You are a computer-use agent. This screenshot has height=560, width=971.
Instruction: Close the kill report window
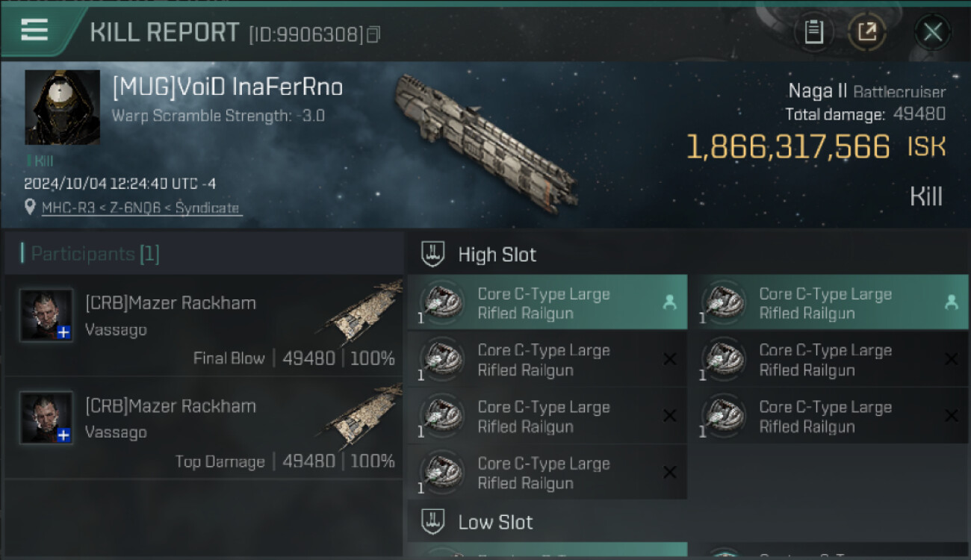(x=932, y=32)
